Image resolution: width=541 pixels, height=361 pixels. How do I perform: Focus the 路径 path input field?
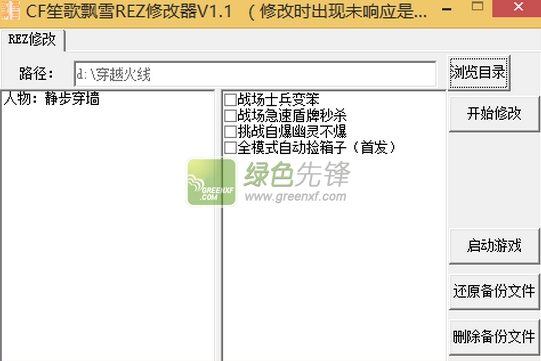[255, 74]
